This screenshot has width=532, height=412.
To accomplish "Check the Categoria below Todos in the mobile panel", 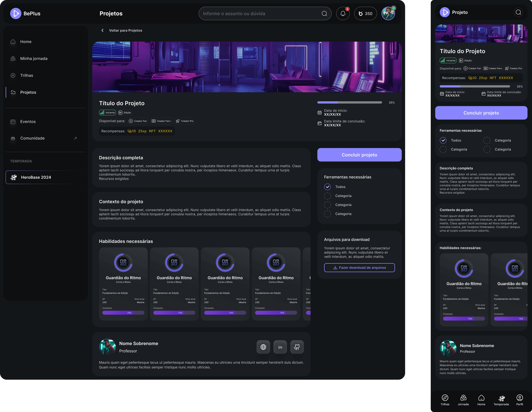I will (x=443, y=149).
